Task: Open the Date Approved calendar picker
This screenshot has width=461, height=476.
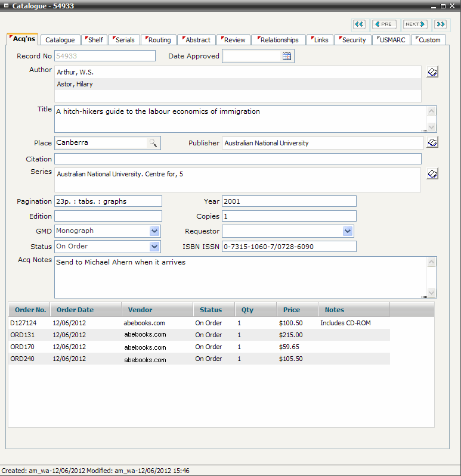Action: 287,57
